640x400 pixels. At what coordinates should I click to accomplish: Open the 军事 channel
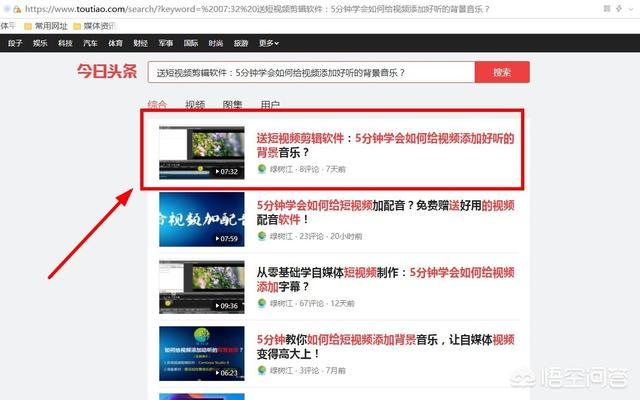click(x=166, y=43)
